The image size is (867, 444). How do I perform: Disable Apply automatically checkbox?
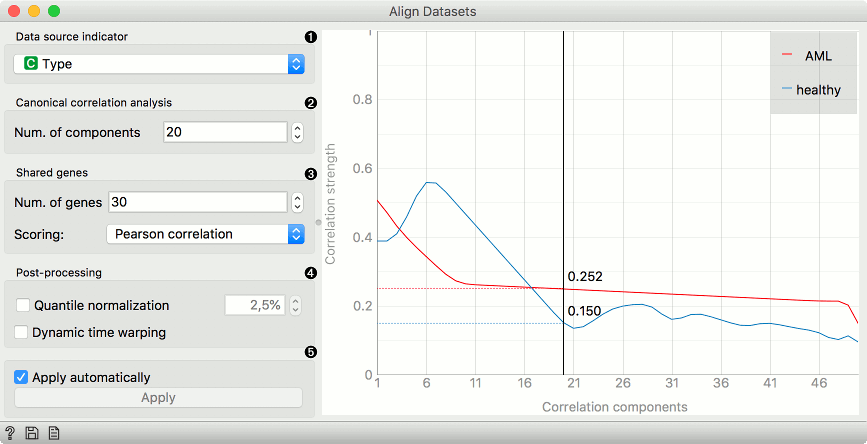coord(21,378)
